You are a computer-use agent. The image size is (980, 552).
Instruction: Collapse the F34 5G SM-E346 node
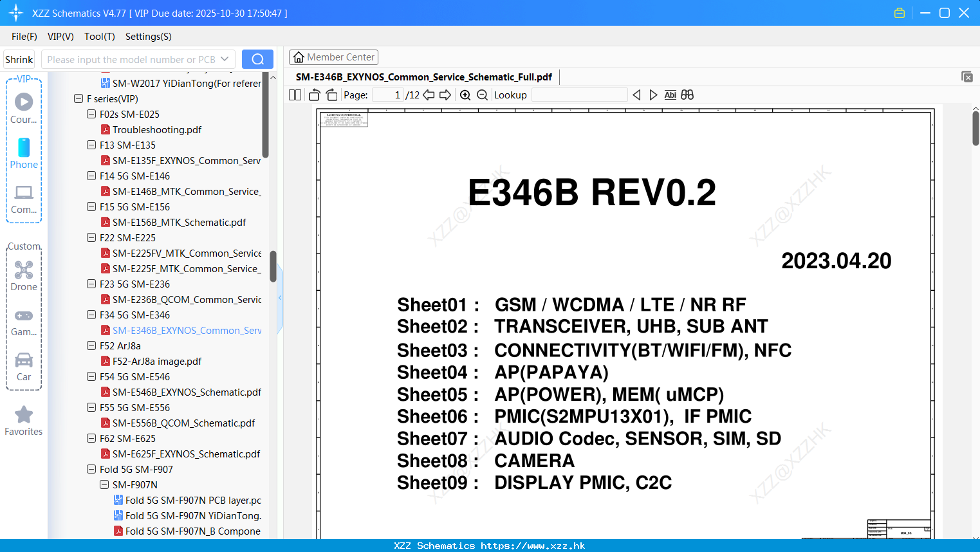91,315
